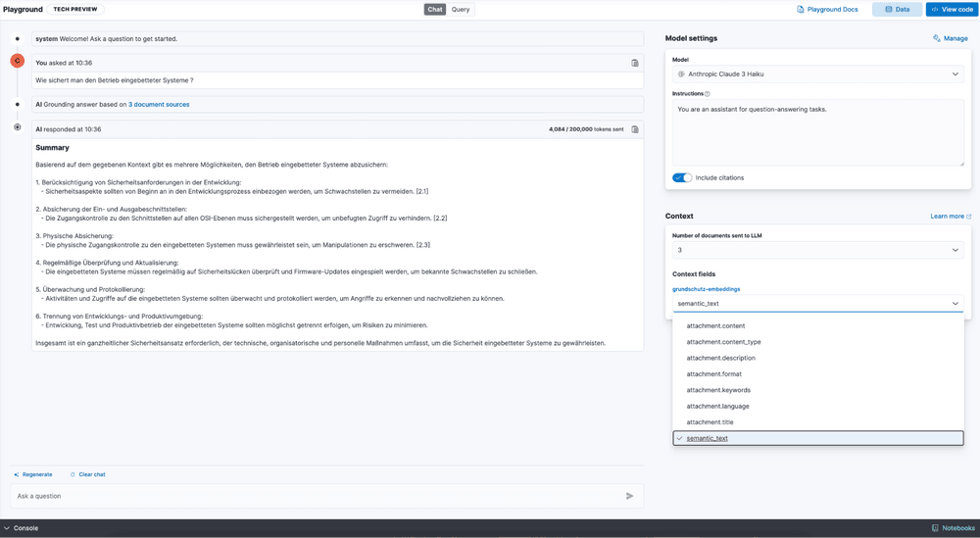Open the Manage model settings link
The width and height of the screenshot is (980, 538).
coord(951,38)
